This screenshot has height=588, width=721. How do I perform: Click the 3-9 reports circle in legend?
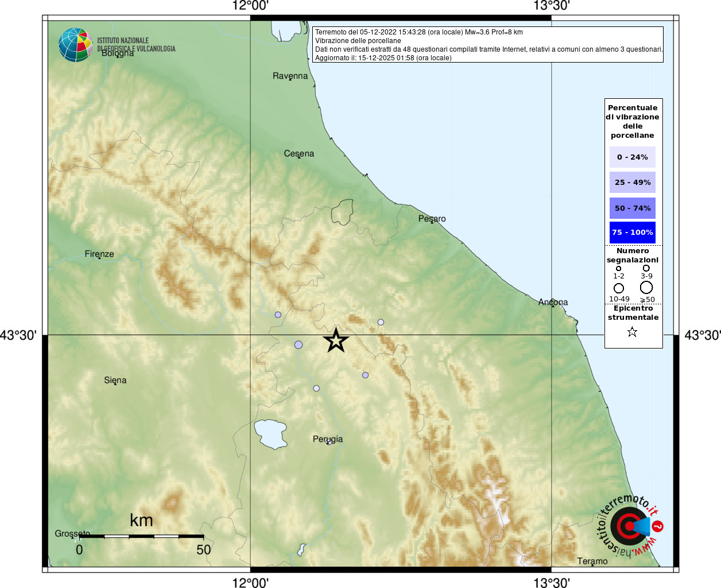[646, 268]
